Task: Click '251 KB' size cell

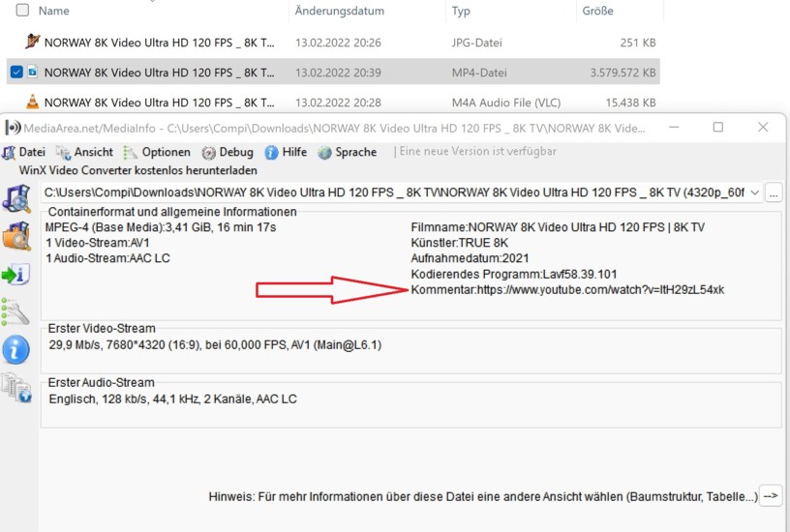Action: click(638, 43)
